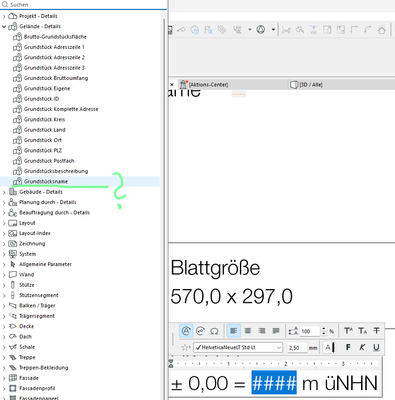Screen dimensions: 395x400
Task: Open the dropdown arrow after the Var icon
Action: [250, 30]
